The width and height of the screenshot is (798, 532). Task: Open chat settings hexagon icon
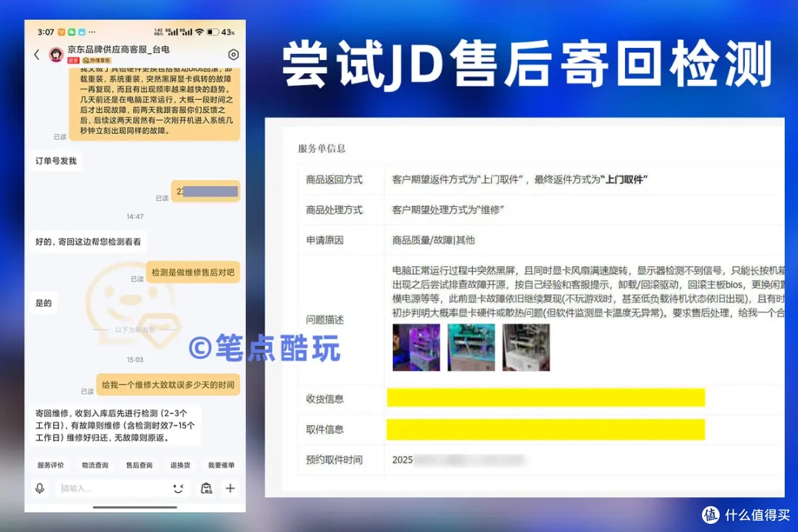pos(233,55)
